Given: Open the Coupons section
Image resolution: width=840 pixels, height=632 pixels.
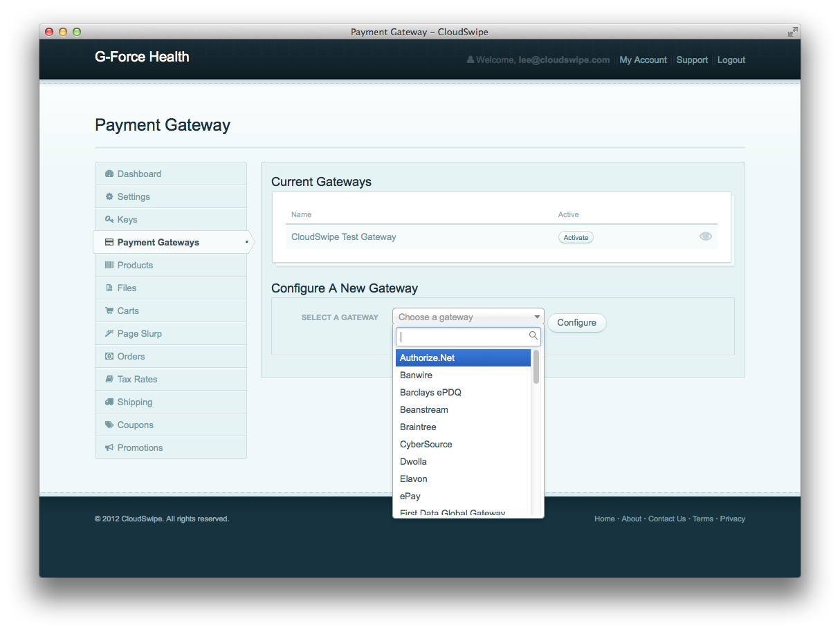Looking at the screenshot, I should (171, 425).
